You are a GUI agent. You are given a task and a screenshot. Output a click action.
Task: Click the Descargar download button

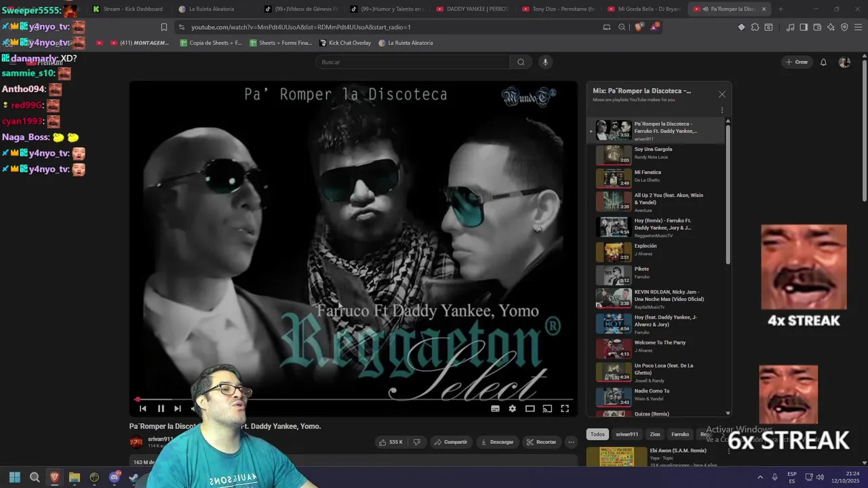pyautogui.click(x=497, y=442)
